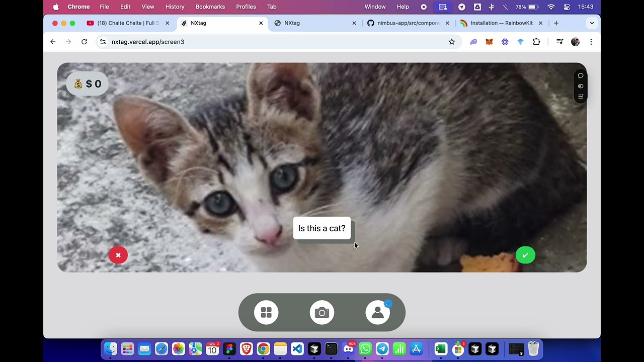Open Brave browser from the Dock
Image resolution: width=644 pixels, height=362 pixels.
(247, 348)
